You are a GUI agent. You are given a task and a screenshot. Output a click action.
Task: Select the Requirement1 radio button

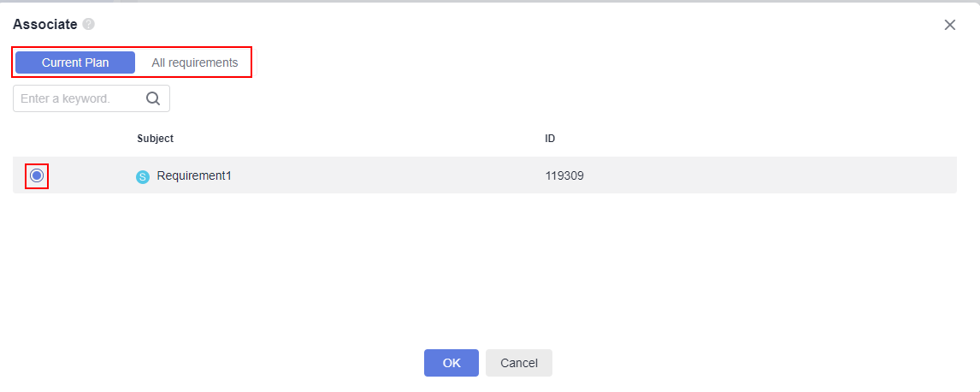coord(37,175)
